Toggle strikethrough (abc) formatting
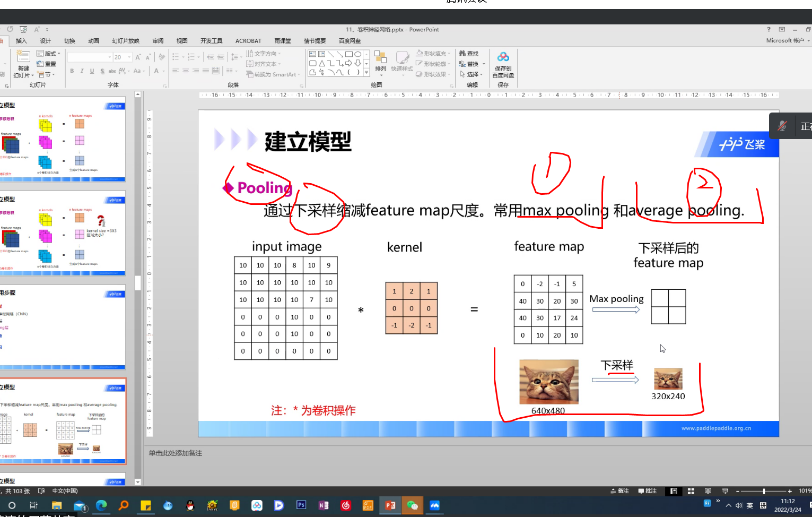This screenshot has width=812, height=517. tap(112, 71)
